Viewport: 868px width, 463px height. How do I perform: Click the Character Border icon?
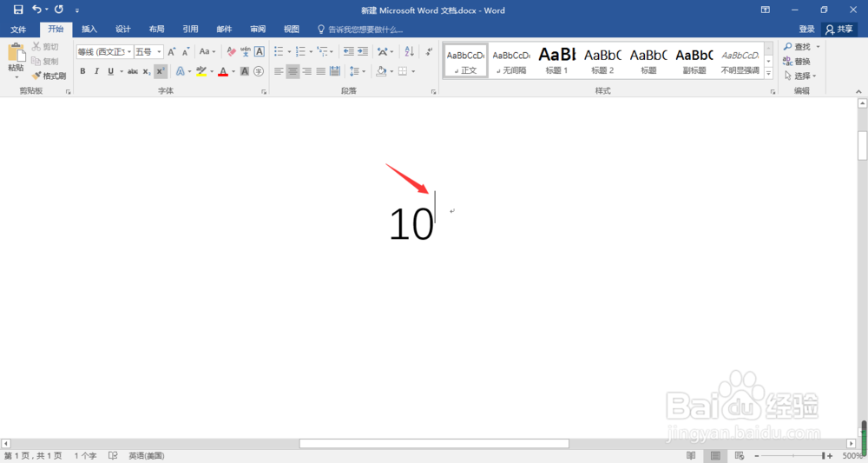coord(259,51)
